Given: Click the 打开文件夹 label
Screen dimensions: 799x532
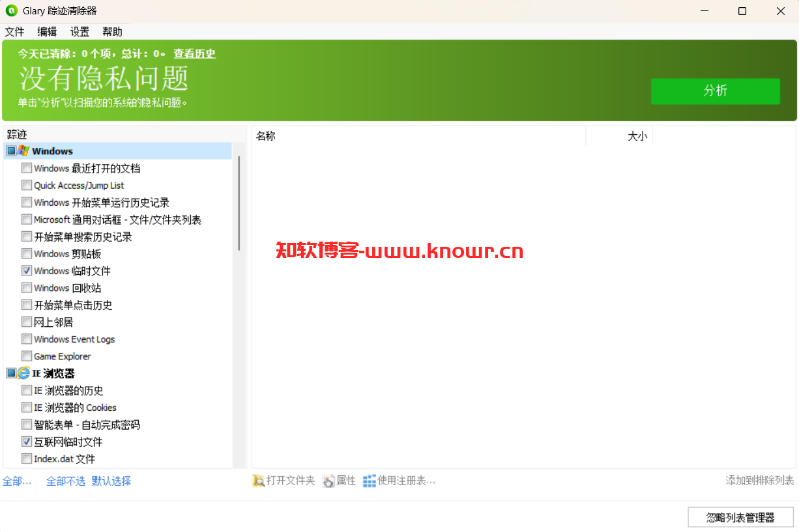Looking at the screenshot, I should tap(291, 481).
